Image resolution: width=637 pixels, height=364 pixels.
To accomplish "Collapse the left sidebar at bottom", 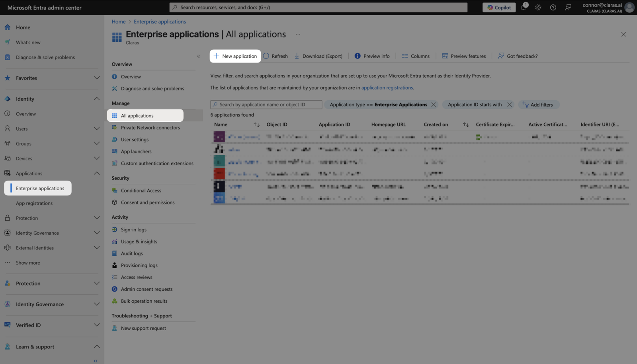I will click(96, 361).
